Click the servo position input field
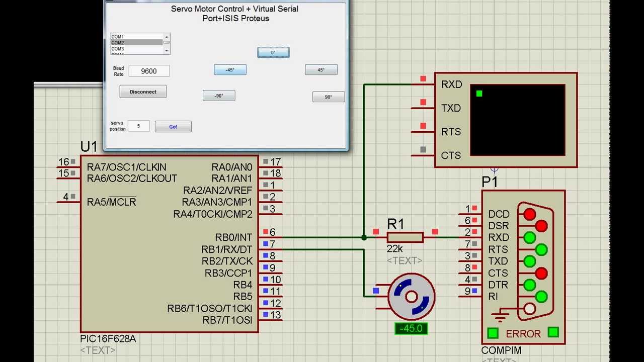The width and height of the screenshot is (644, 362). point(138,126)
